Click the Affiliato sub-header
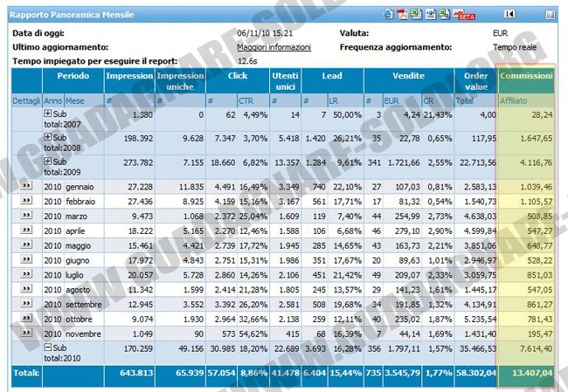The width and height of the screenshot is (568, 392). tap(514, 101)
